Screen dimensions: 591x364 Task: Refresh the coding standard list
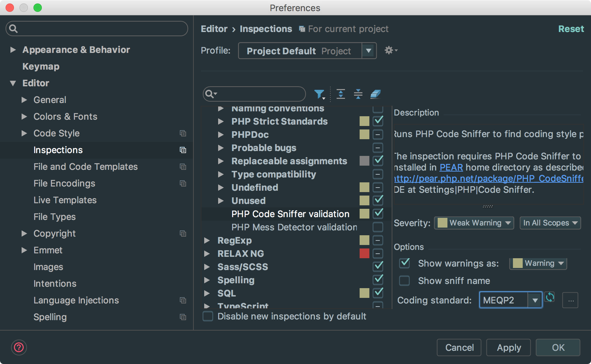[550, 297]
